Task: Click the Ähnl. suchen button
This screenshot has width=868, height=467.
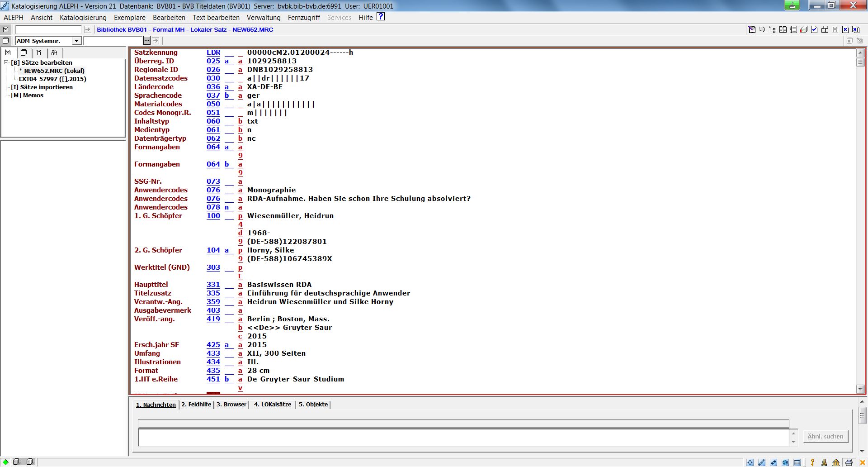Action: (825, 437)
